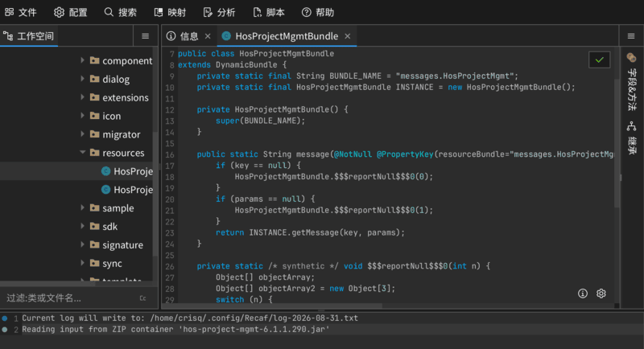The width and height of the screenshot is (644, 349).
Task: Select the migrator folder row
Action: pyautogui.click(x=76, y=134)
